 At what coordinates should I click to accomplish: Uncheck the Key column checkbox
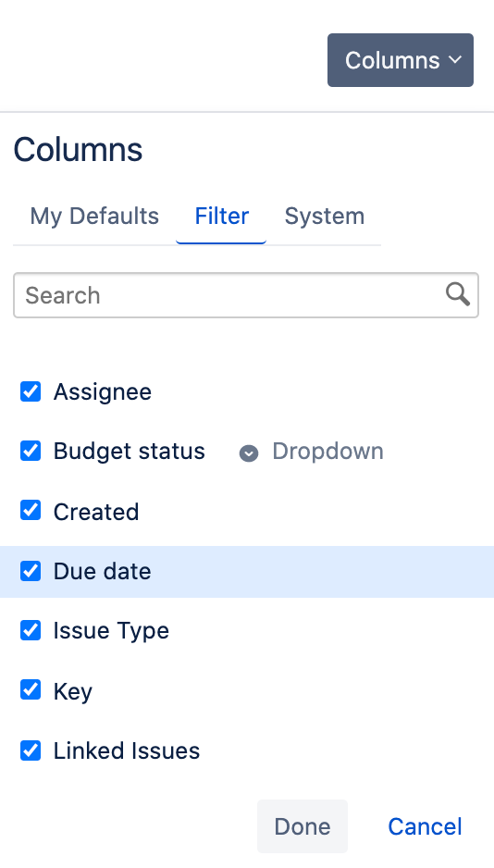click(31, 690)
